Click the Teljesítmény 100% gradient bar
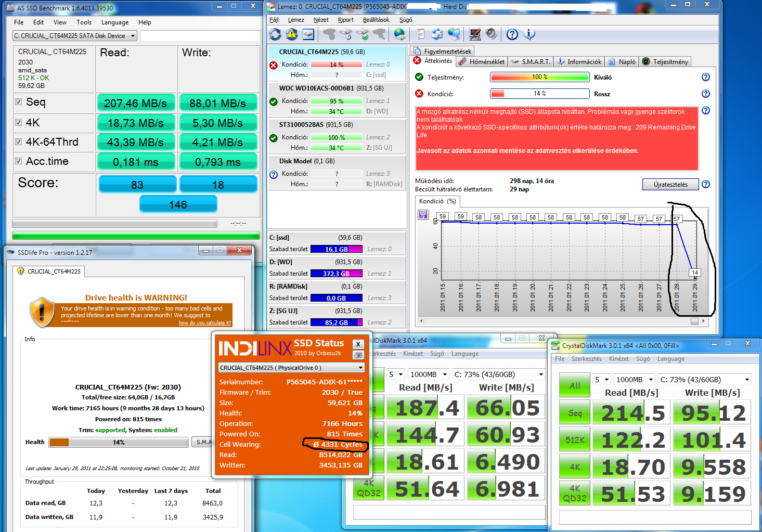The width and height of the screenshot is (762, 532). (539, 77)
